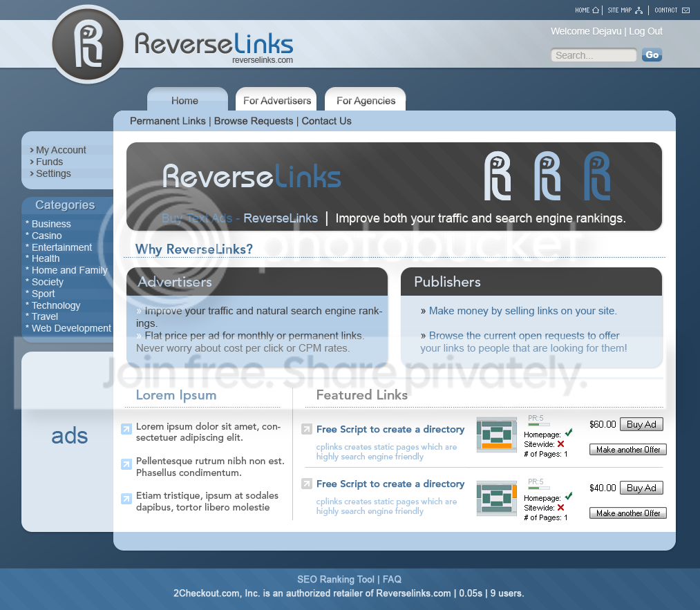
Task: Select the Technology category
Action: [56, 305]
